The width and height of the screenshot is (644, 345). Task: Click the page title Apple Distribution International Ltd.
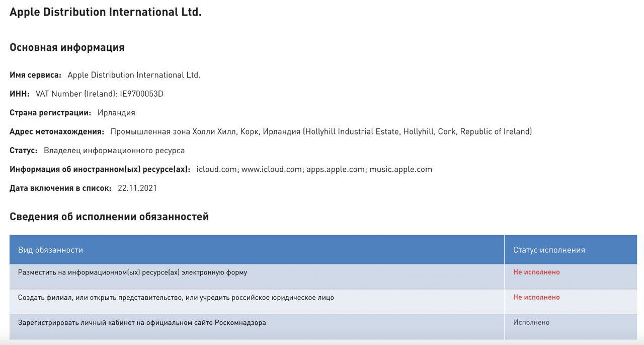106,12
